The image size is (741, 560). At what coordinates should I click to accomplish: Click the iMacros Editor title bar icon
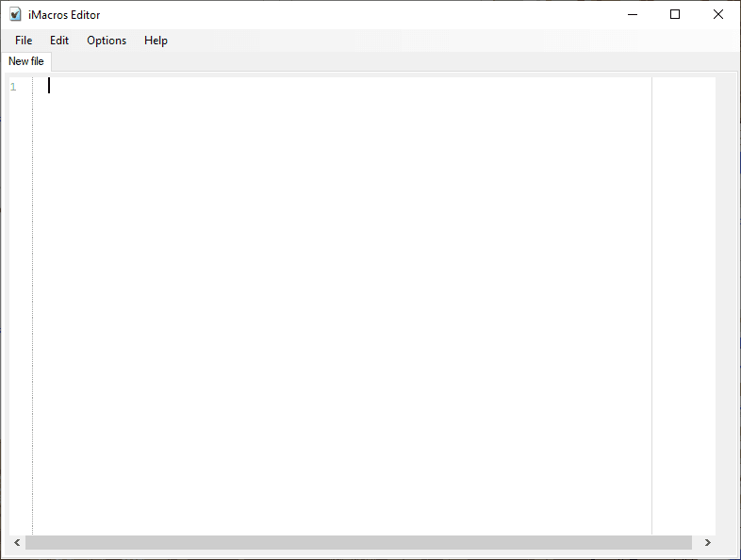[15, 15]
